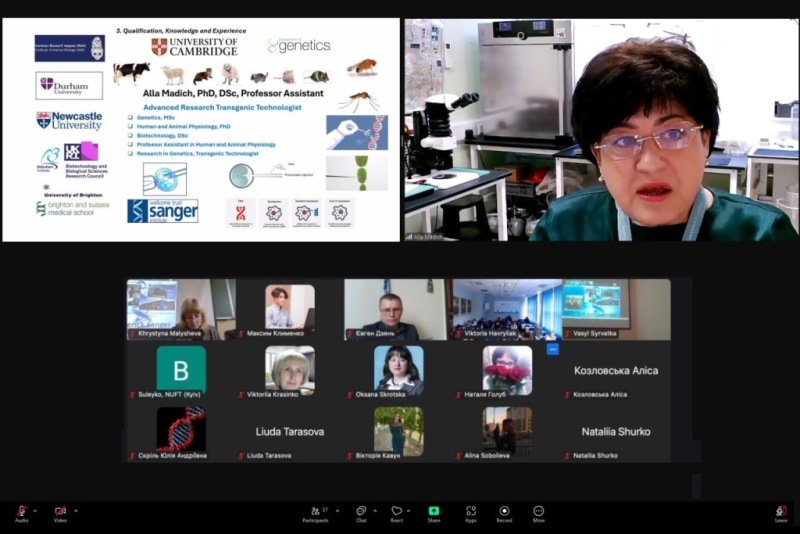Select Viktoria Havryliak's video tile
800x534 pixels.
click(x=507, y=309)
